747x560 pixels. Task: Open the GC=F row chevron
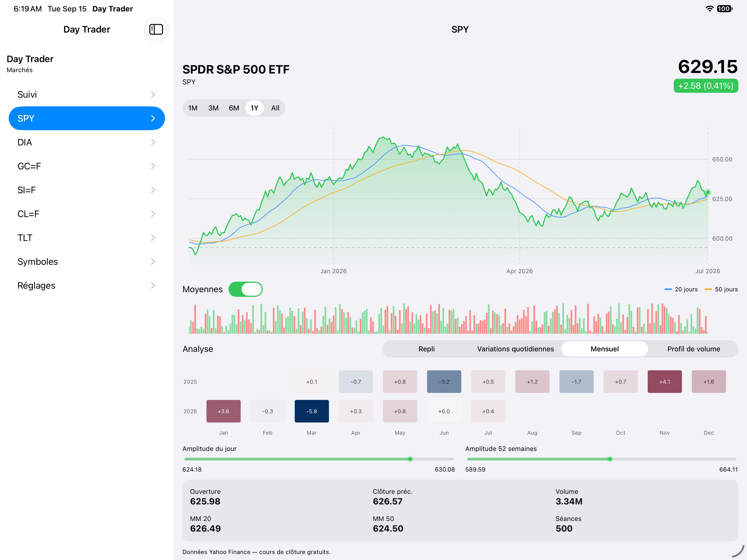[x=153, y=166]
